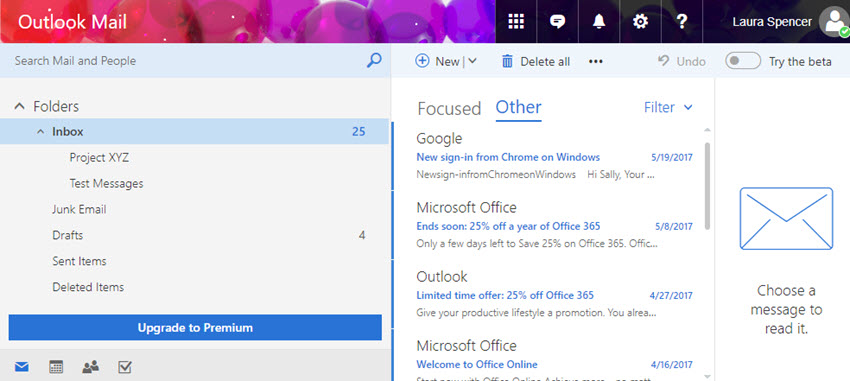This screenshot has width=850, height=381.
Task: Click Laura Spencer's profile avatar
Action: pos(834,22)
